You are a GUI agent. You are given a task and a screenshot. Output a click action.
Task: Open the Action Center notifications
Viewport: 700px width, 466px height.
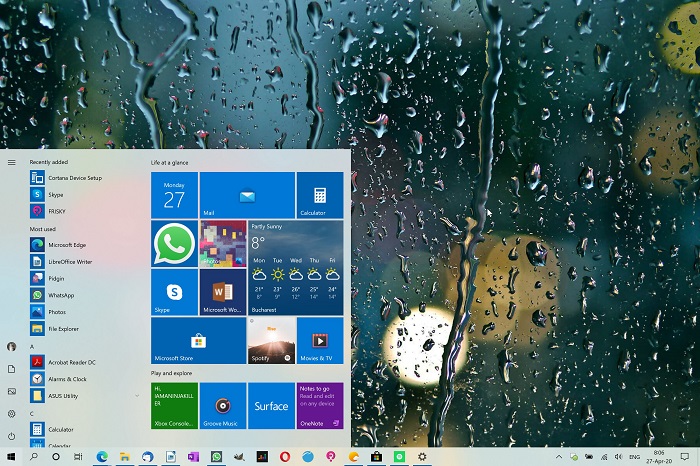click(684, 457)
